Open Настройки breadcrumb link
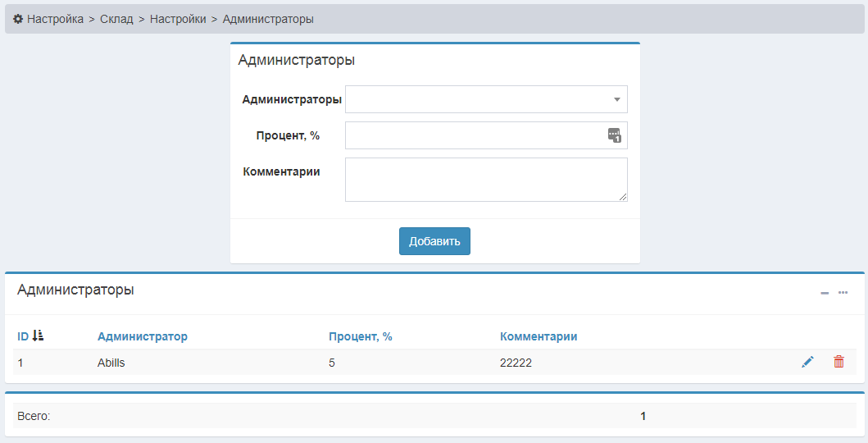Viewport: 868px width, 443px height. tap(178, 19)
